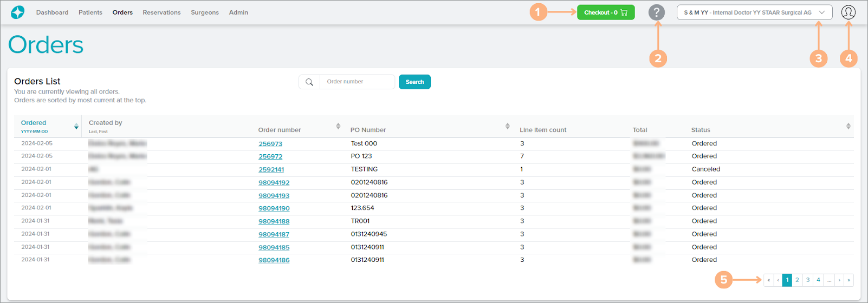Sort by PO Number column arrows
This screenshot has height=303, width=868.
pos(507,126)
